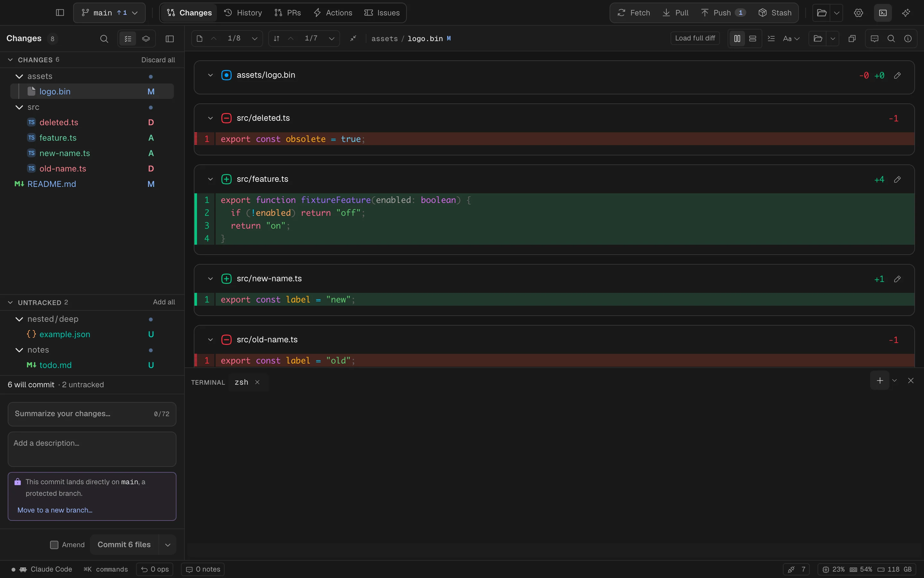Go to next file after 1/8
This screenshot has height=578, width=924.
coord(255,38)
